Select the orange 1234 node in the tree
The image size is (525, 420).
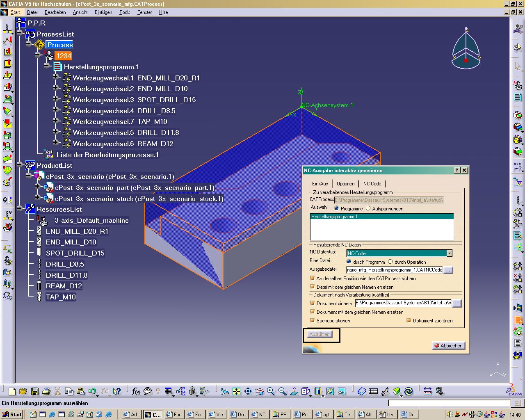(64, 56)
